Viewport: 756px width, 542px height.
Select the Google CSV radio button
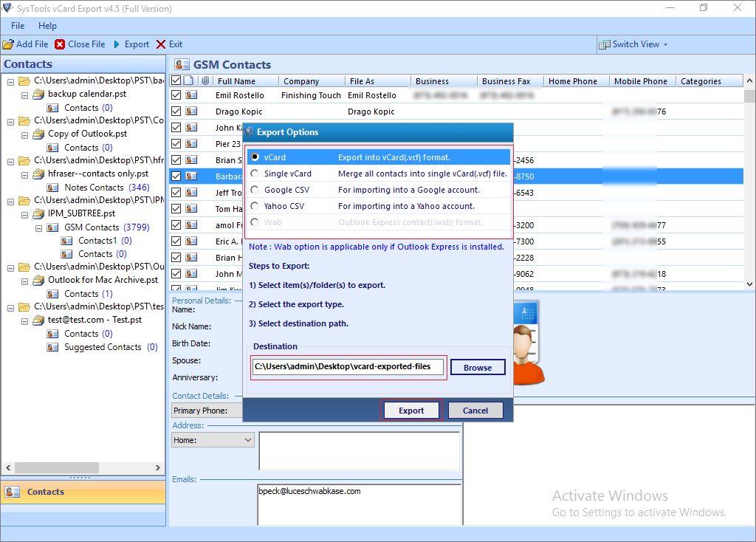(255, 190)
